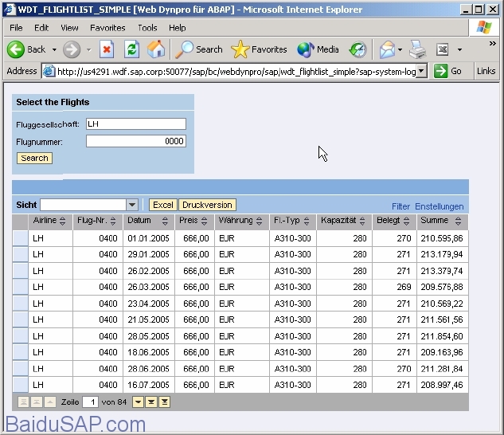Click the yellow Search button in form
This screenshot has width=504, height=435.
[x=34, y=159]
